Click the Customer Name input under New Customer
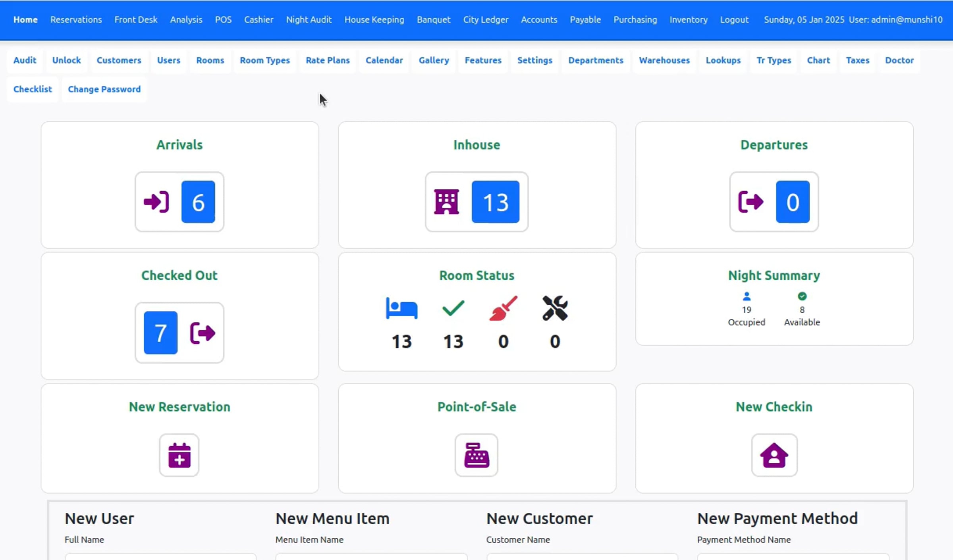Viewport: 953px width, 560px height. [x=582, y=556]
